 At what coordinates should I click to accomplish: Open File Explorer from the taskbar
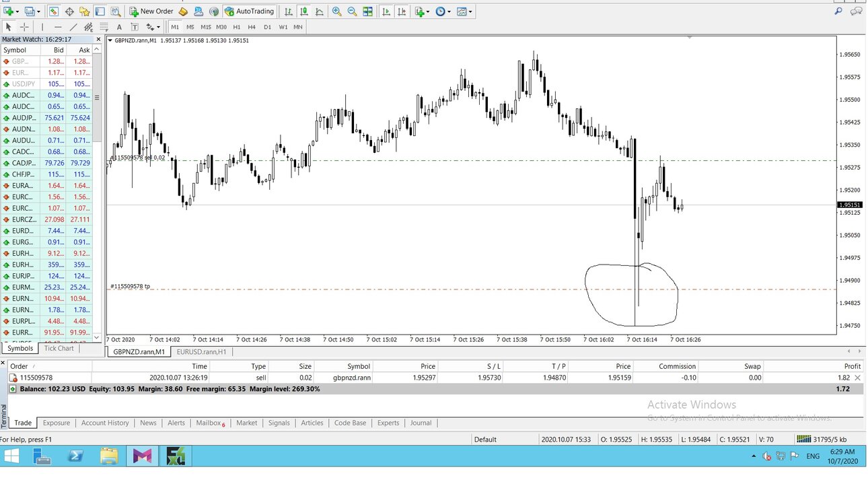(109, 456)
